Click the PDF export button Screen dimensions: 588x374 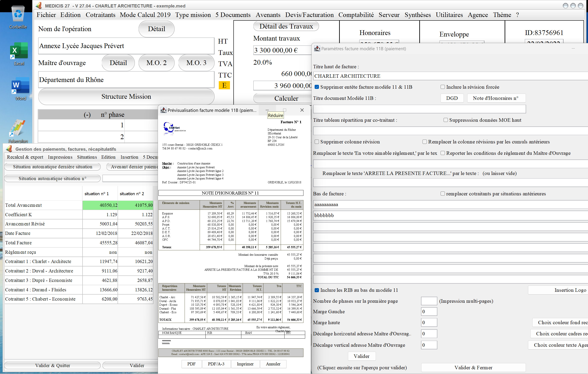point(191,364)
